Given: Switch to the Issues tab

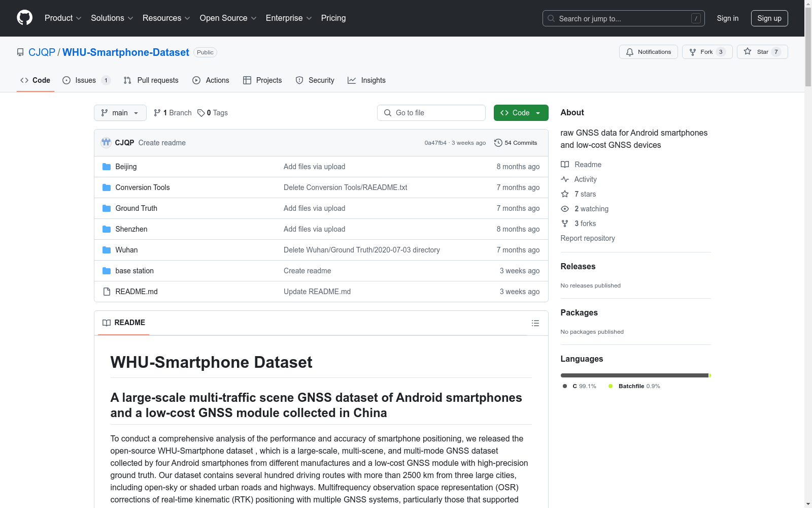Looking at the screenshot, I should click(85, 80).
